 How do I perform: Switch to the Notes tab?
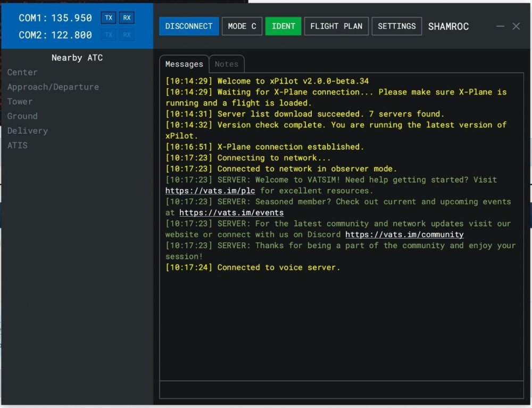click(x=227, y=64)
